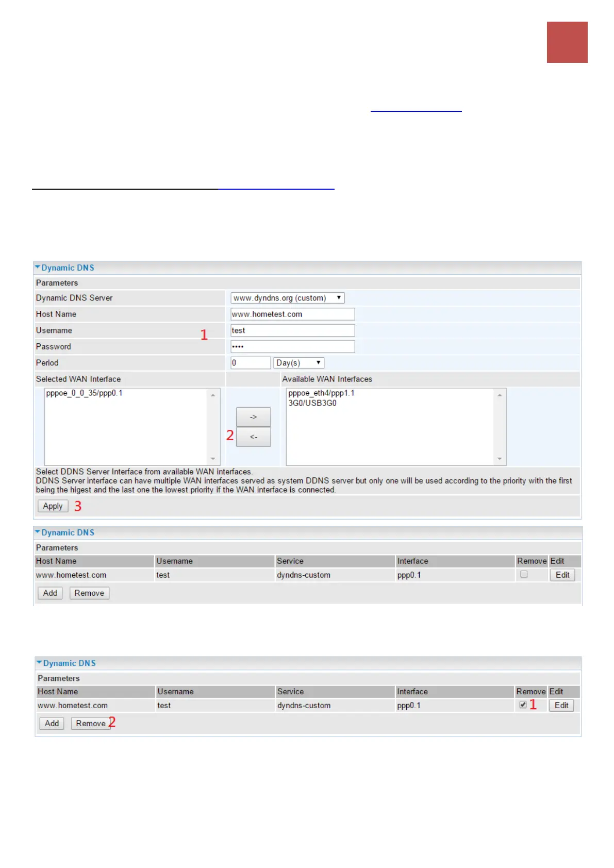Click down arrow of Selected WAN Interface scrollbar
The height and width of the screenshot is (868, 614).
click(x=213, y=459)
